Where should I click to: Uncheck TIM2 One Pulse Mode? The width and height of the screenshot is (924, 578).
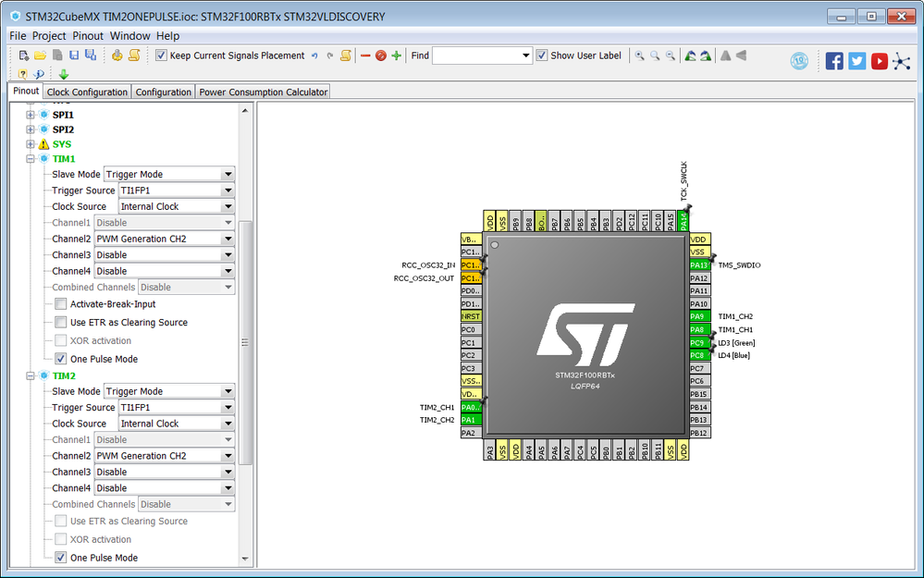coord(61,558)
